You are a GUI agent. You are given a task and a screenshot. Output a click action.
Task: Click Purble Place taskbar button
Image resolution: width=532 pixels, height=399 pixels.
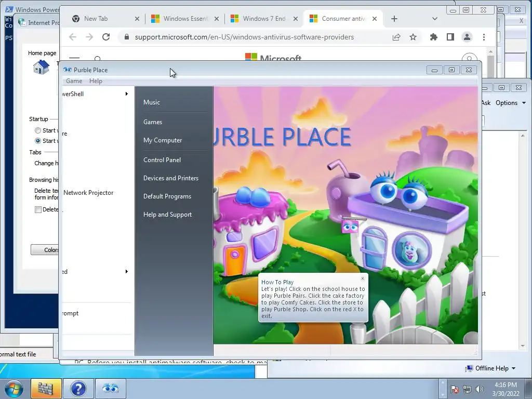[110, 389]
